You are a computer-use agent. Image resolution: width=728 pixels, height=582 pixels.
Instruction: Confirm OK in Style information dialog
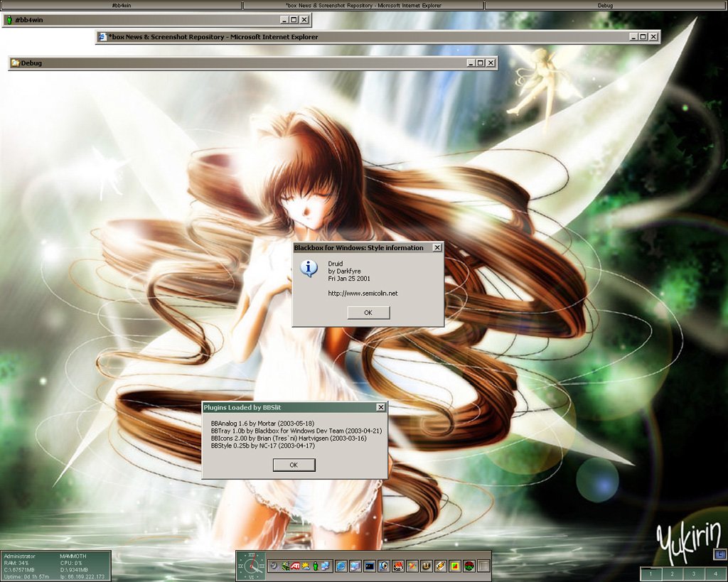pyautogui.click(x=368, y=313)
